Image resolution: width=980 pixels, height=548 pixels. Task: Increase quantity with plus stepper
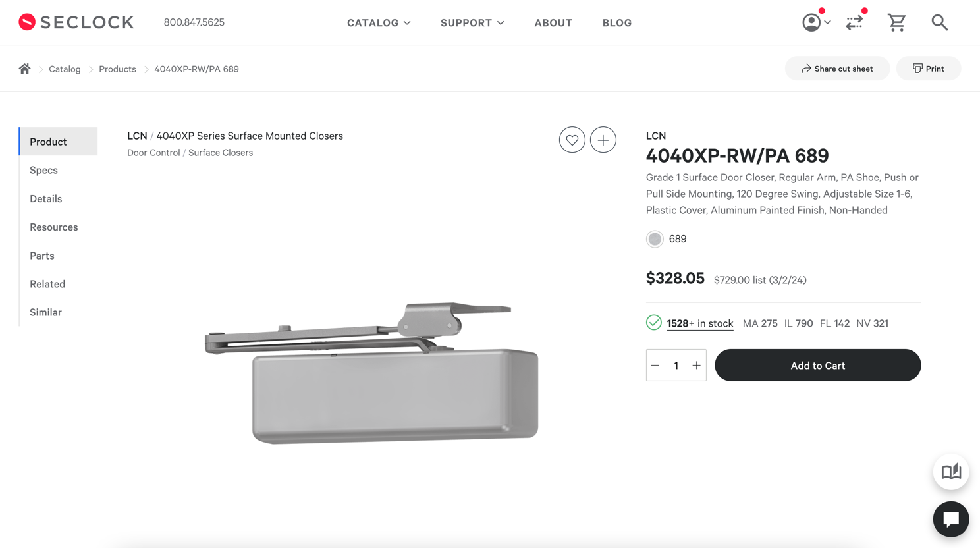696,365
